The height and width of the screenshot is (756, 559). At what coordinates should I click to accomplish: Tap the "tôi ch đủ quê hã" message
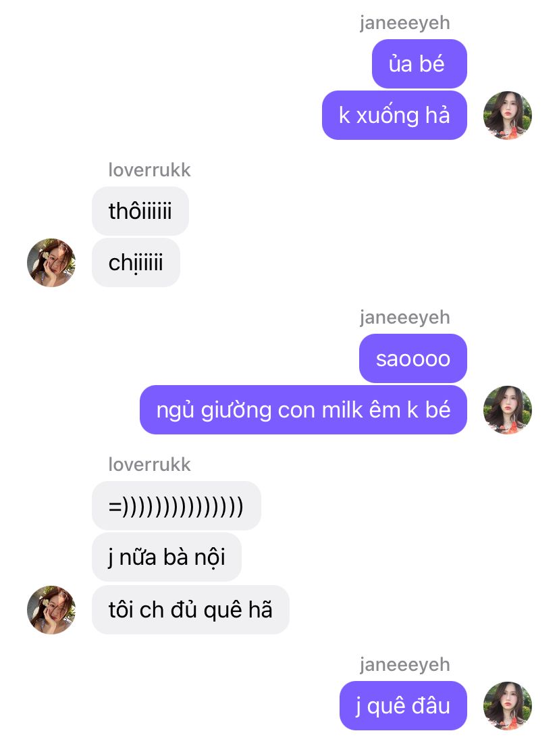tap(190, 610)
